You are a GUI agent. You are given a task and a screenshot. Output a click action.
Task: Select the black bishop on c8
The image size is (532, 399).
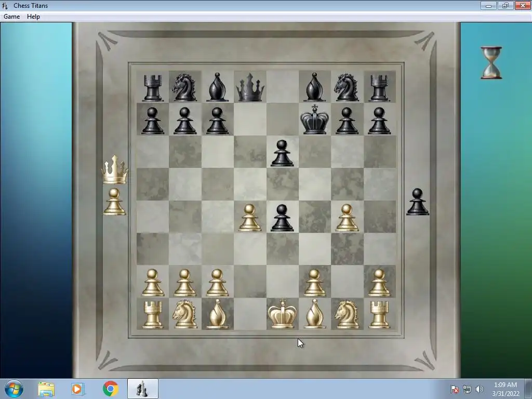(x=217, y=87)
